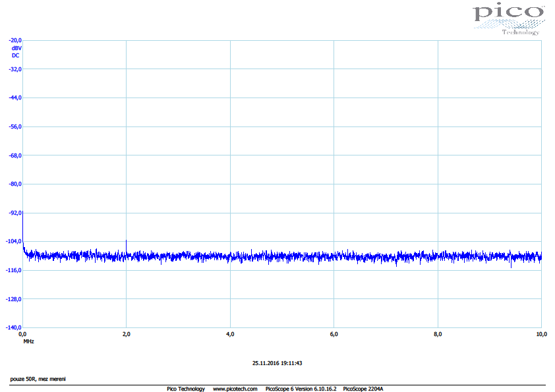Click the 10,0 frequency axis label

click(x=542, y=334)
